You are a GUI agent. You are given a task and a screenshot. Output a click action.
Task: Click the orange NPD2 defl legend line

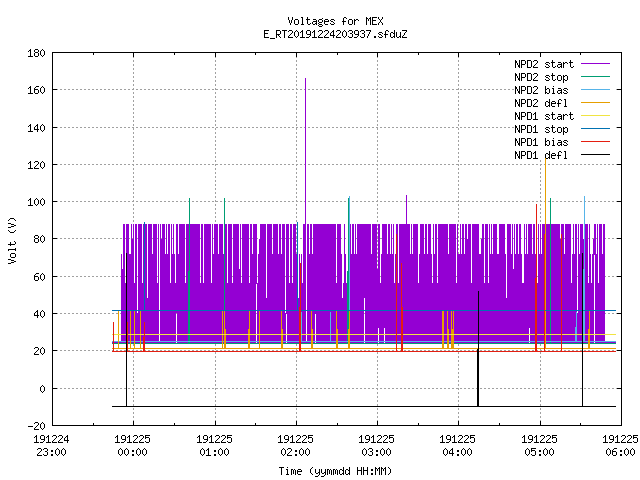coord(595,102)
